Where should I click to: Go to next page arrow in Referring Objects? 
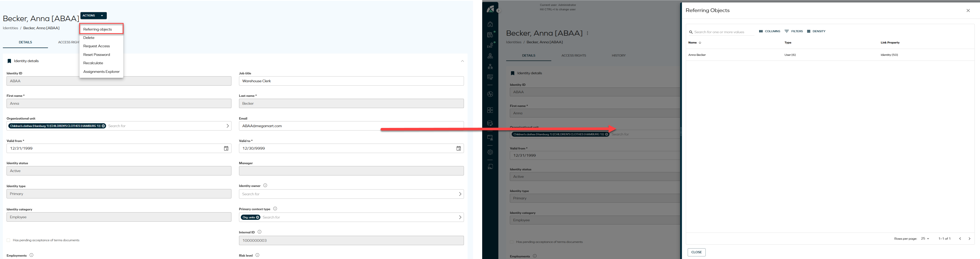[969, 239]
